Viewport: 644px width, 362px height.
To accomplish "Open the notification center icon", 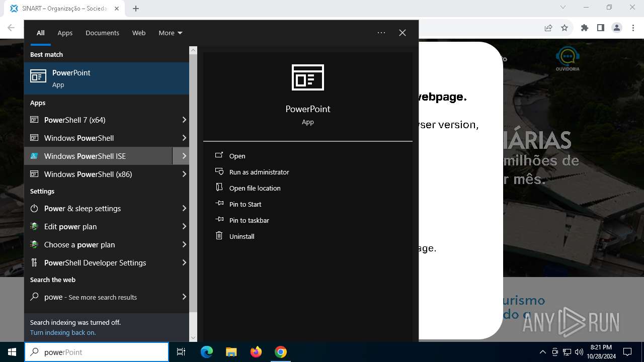I will (x=627, y=352).
